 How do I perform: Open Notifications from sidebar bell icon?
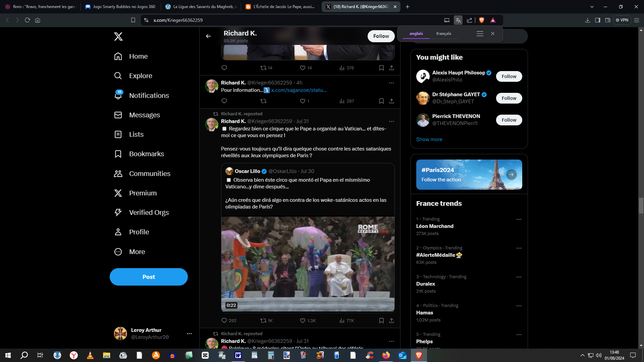pyautogui.click(x=118, y=96)
